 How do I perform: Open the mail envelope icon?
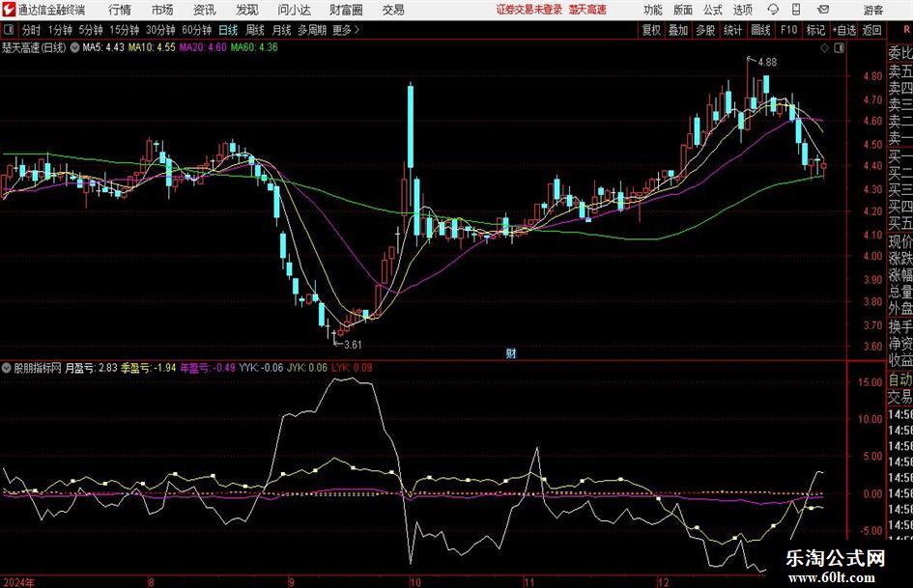[x=823, y=10]
